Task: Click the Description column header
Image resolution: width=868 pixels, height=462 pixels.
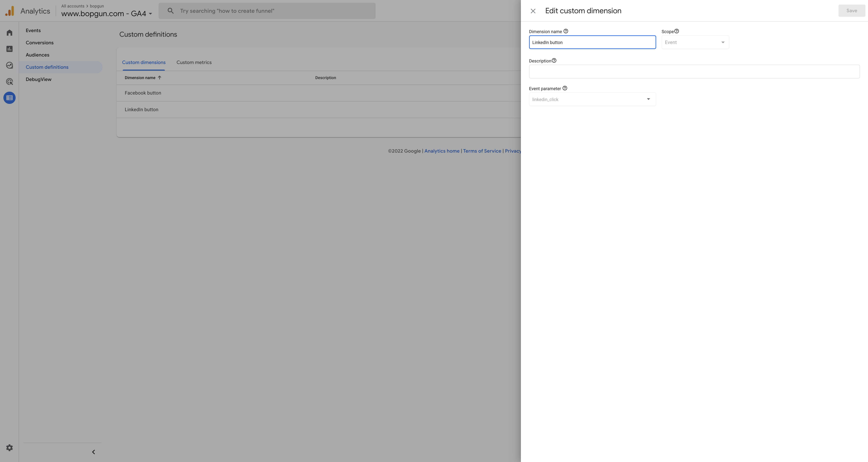Action: [326, 78]
